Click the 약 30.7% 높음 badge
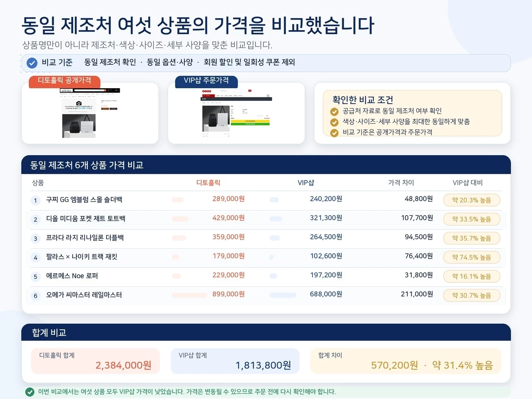Screen dimensions: 532x399 [472, 295]
